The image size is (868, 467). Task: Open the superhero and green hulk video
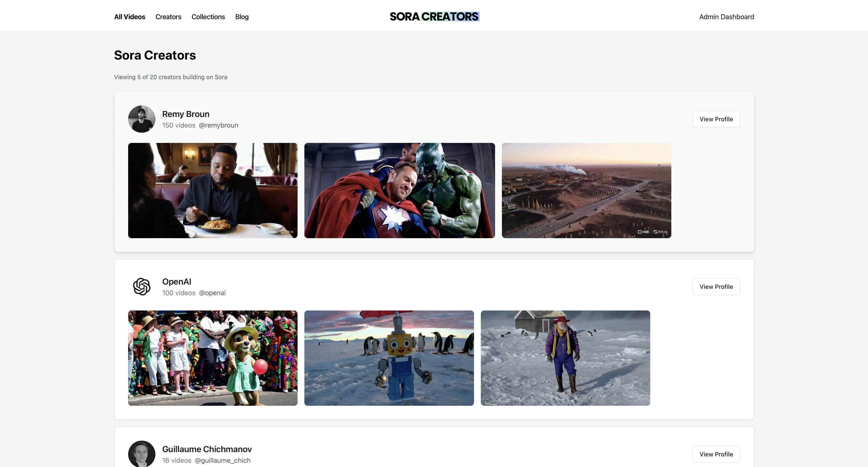click(x=399, y=190)
